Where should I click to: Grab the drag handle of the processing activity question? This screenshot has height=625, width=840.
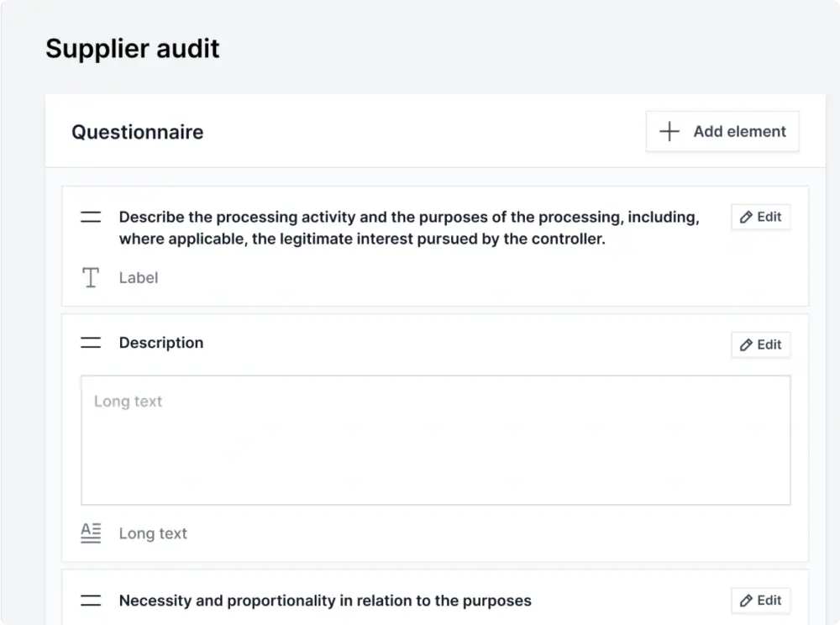(x=91, y=218)
